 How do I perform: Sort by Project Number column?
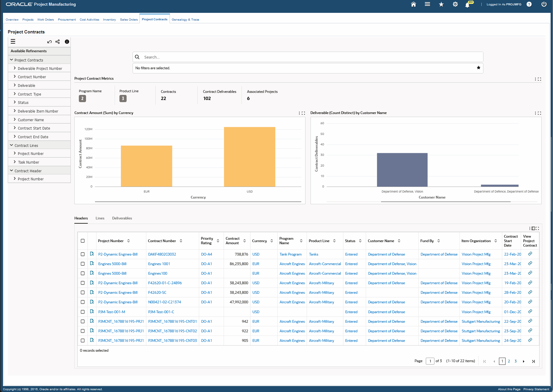tap(128, 241)
